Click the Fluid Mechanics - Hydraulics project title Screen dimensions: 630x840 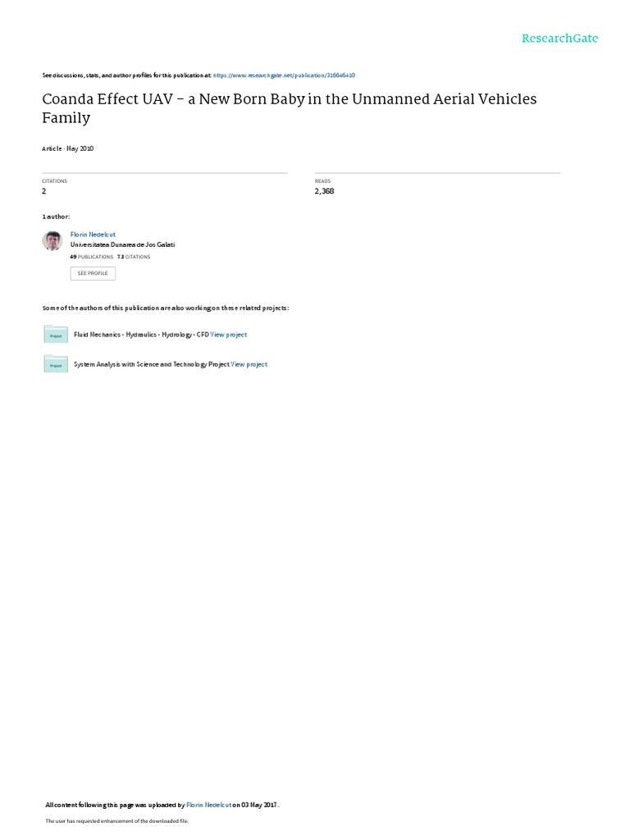(x=141, y=335)
